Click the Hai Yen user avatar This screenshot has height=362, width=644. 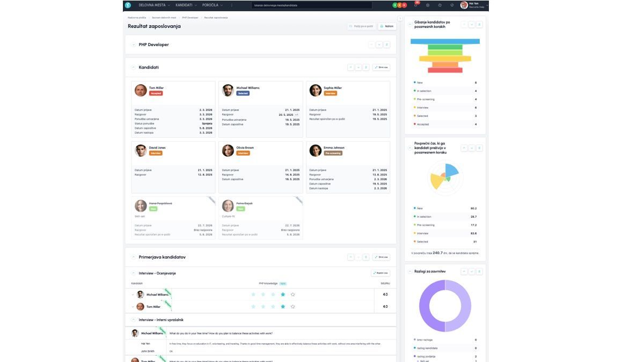point(464,5)
